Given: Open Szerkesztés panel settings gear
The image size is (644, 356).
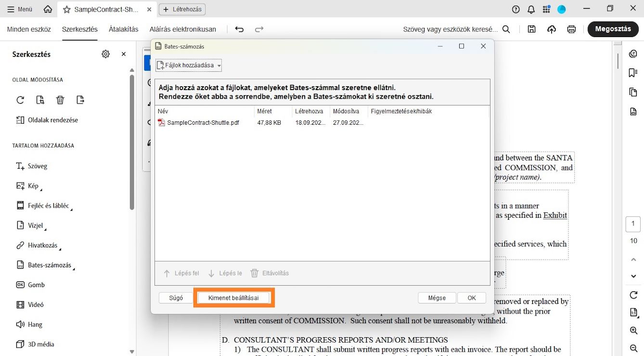Looking at the screenshot, I should 106,54.
